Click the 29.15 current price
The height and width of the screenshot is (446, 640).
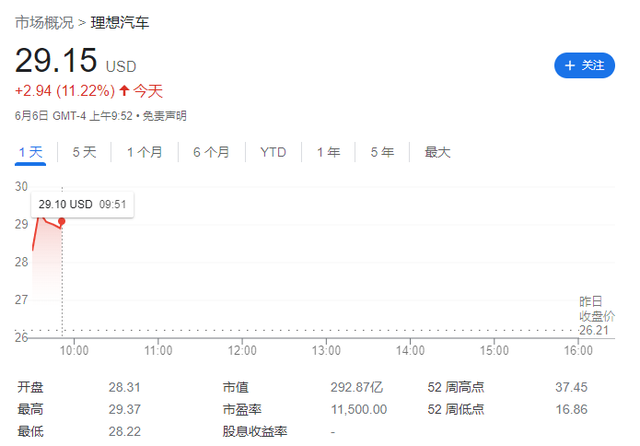click(56, 60)
